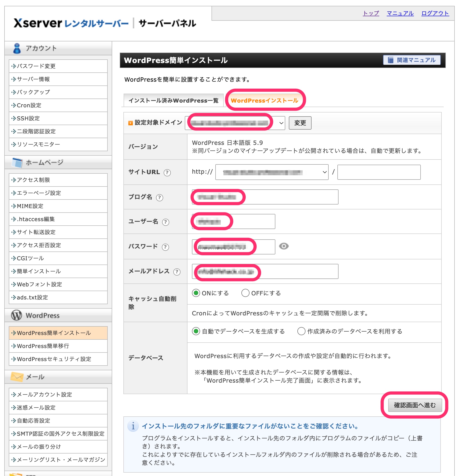Open サーバー情報 in sidebar
The height and width of the screenshot is (476, 459).
coord(58,79)
